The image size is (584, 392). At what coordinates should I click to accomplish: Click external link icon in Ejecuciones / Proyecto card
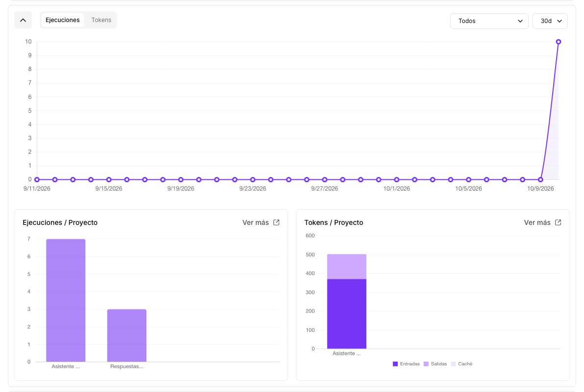coord(276,222)
